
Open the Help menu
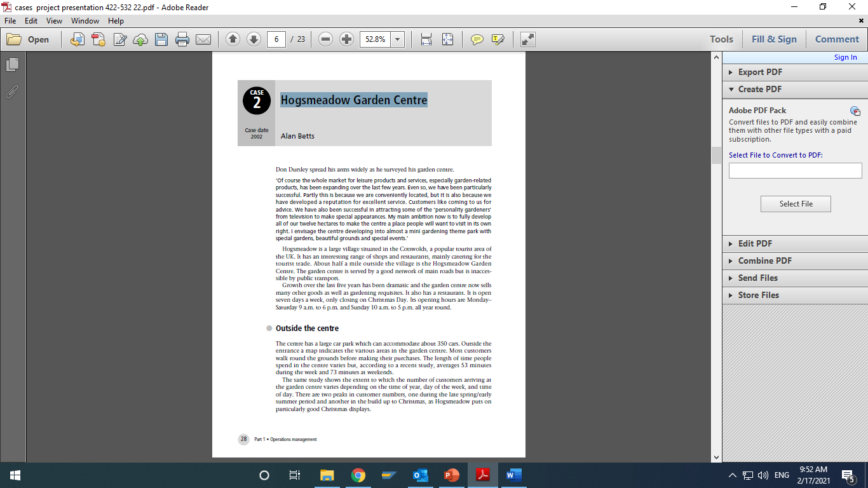pyautogui.click(x=116, y=21)
